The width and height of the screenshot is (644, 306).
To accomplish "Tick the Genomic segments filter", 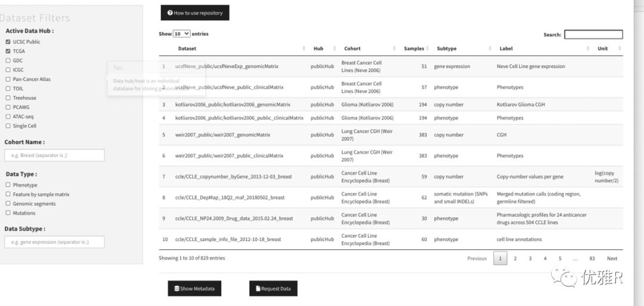I will click(8, 204).
